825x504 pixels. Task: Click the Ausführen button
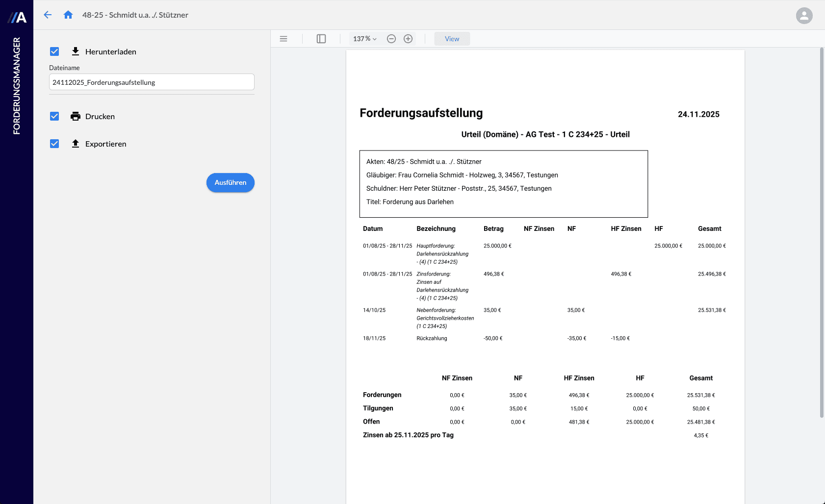click(x=231, y=182)
